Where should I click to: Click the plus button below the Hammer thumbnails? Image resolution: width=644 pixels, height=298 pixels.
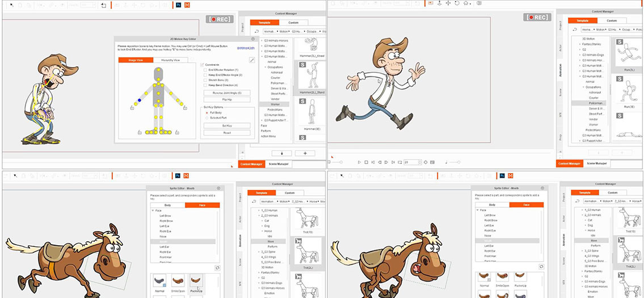[305, 153]
